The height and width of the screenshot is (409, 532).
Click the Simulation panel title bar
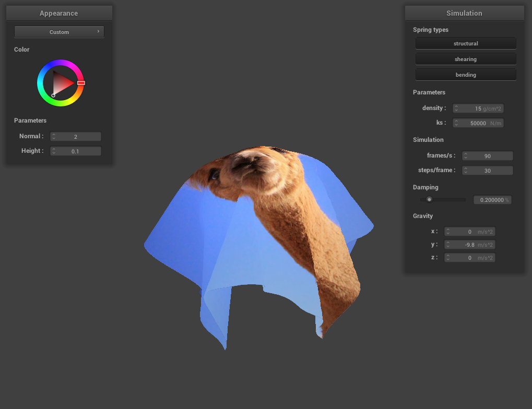[x=464, y=13]
